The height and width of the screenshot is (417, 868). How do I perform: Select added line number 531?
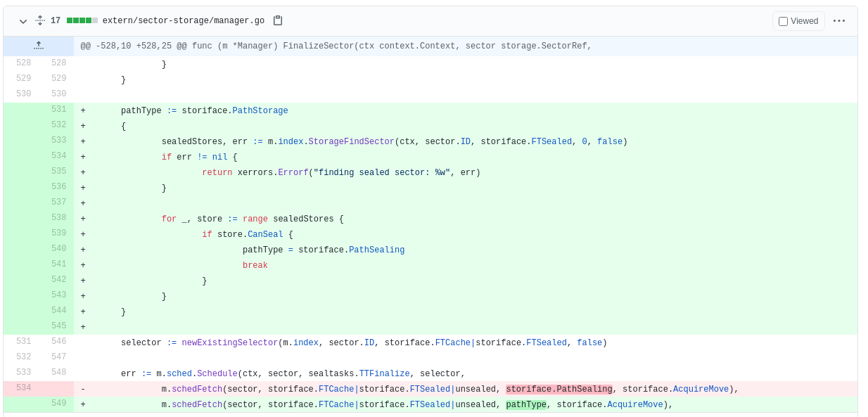(x=58, y=110)
